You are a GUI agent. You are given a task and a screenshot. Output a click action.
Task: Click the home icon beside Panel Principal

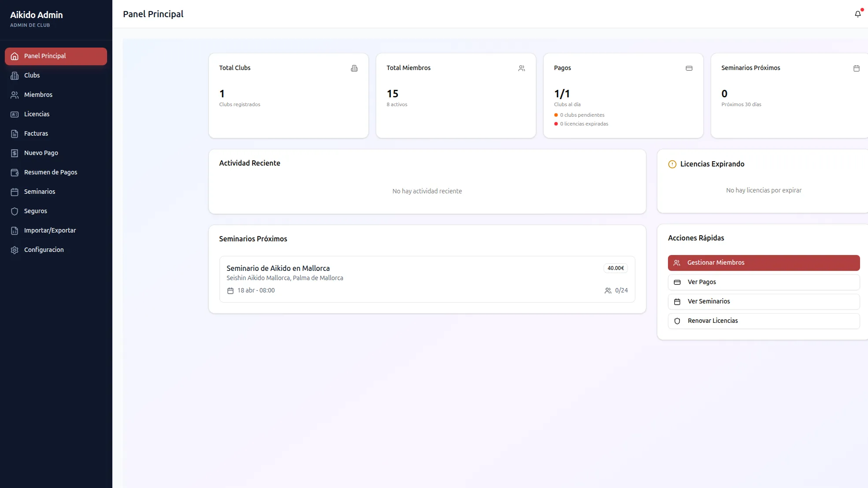(x=15, y=56)
